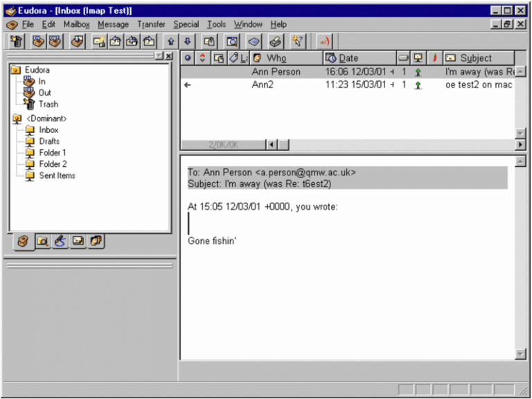Screen dimensions: 532x399
Task: Click the Check Mail toolbar icon
Action: point(78,42)
